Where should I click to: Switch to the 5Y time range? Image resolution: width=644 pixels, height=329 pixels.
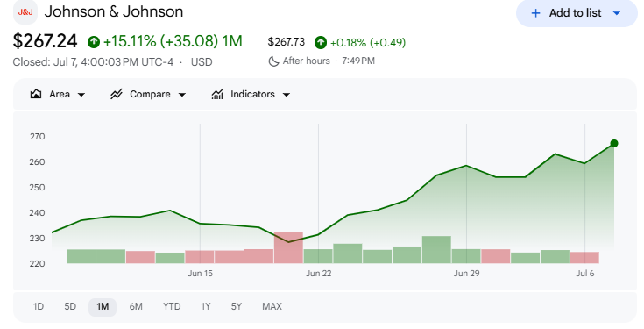[237, 307]
